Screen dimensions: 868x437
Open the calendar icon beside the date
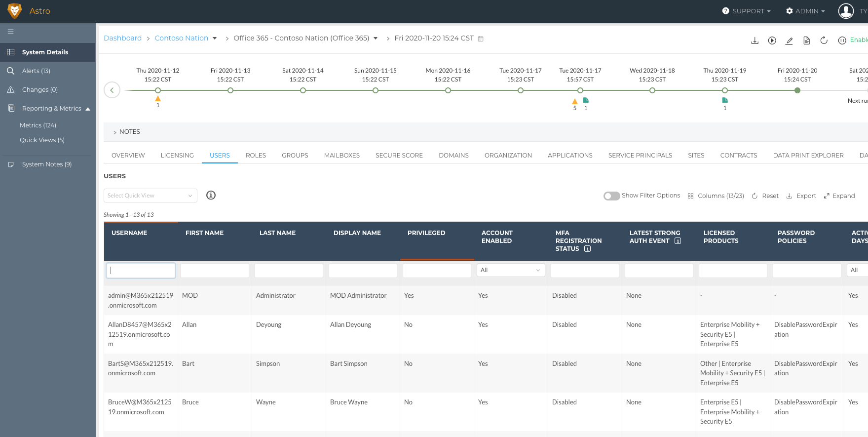coord(481,39)
